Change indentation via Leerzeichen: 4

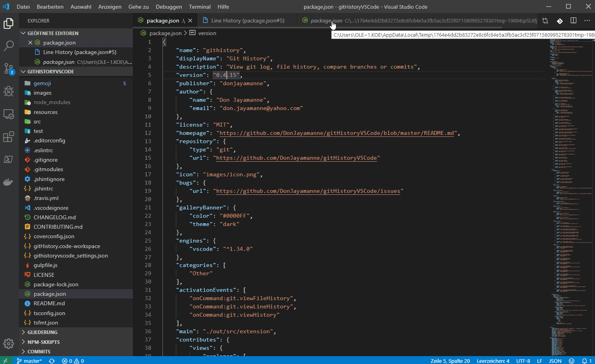[493, 361]
